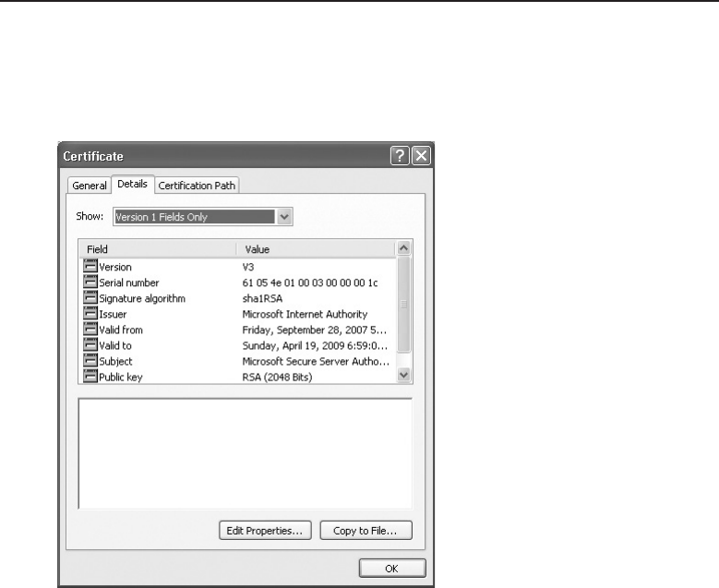Open the Show filter dropdown arrow

pyautogui.click(x=284, y=217)
